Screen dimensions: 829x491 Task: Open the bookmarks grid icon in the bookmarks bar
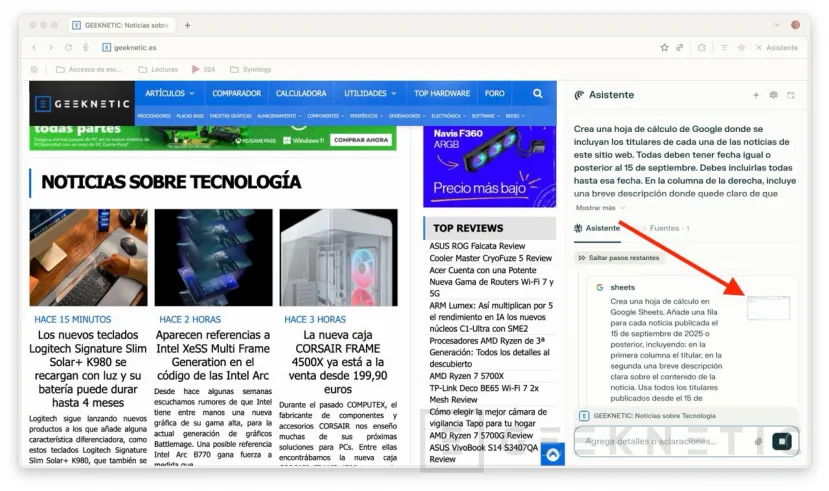[34, 69]
